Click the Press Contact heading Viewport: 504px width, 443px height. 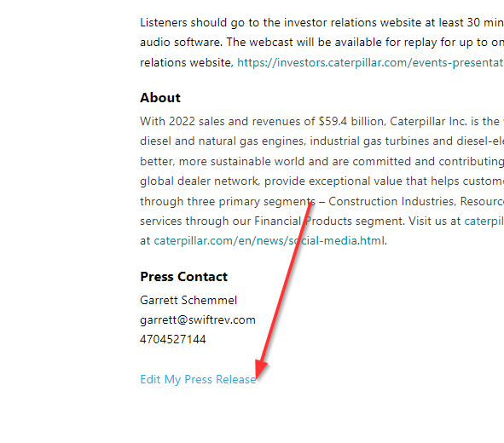(184, 277)
